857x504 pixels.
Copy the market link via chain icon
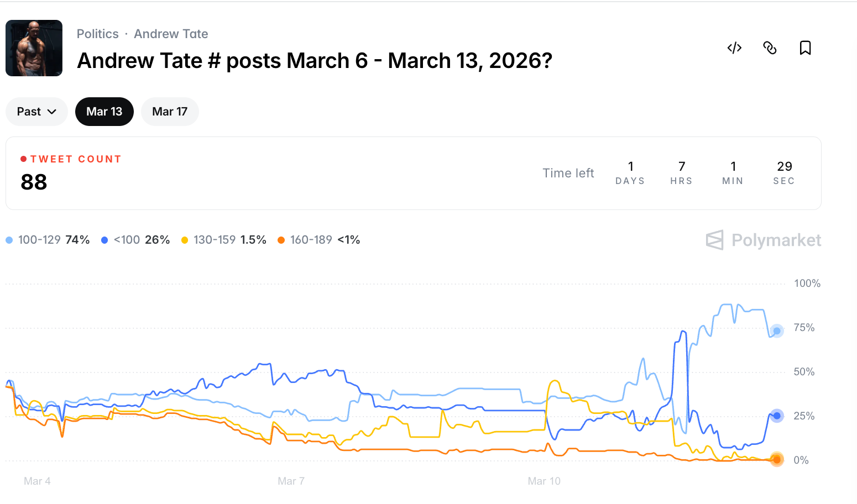click(770, 48)
